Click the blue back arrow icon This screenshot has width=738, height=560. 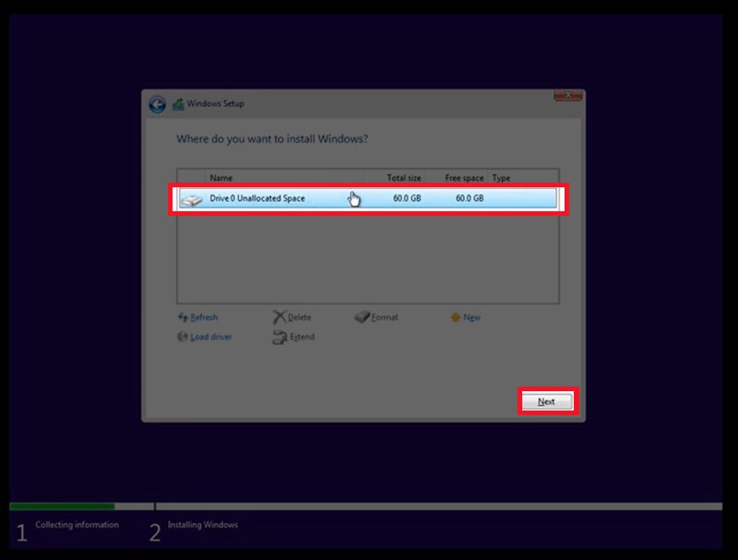(x=157, y=104)
